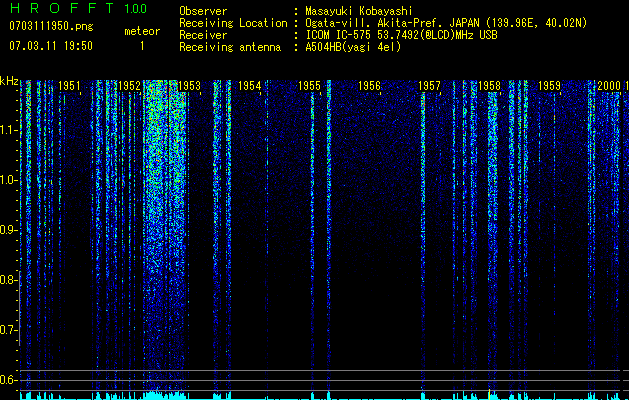
Task: Click the 0.9 frequency axis tick
Action: tap(8, 230)
